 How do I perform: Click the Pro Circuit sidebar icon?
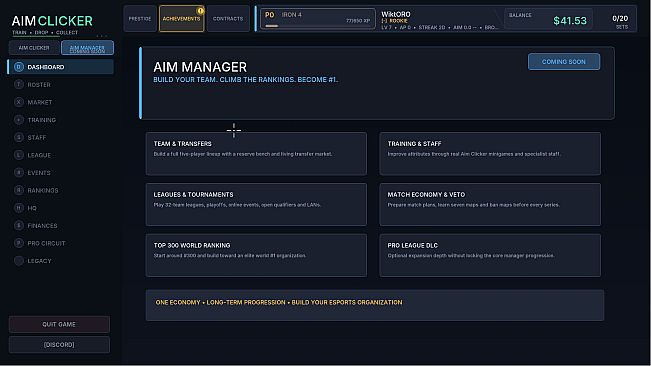click(x=19, y=243)
